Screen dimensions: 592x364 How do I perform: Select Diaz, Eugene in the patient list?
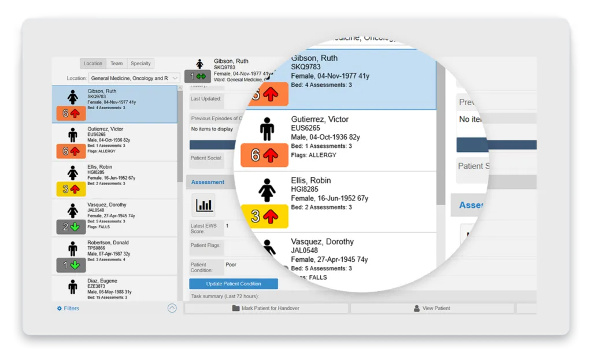coord(114,288)
